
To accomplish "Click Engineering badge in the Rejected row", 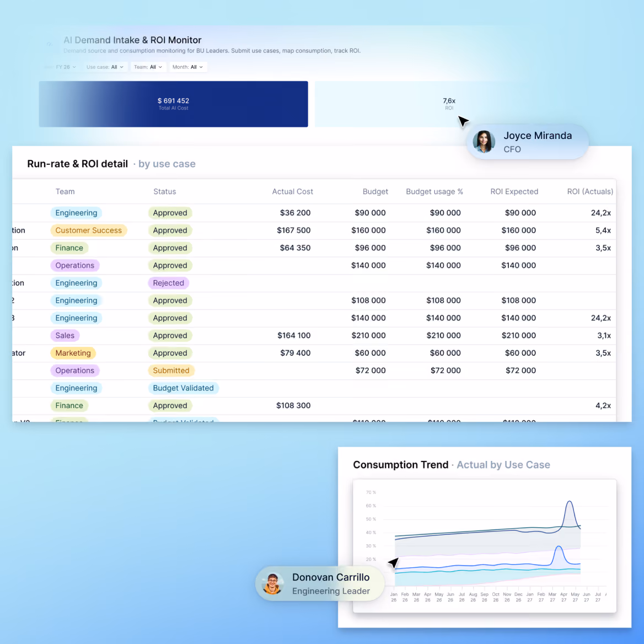I will pyautogui.click(x=77, y=283).
